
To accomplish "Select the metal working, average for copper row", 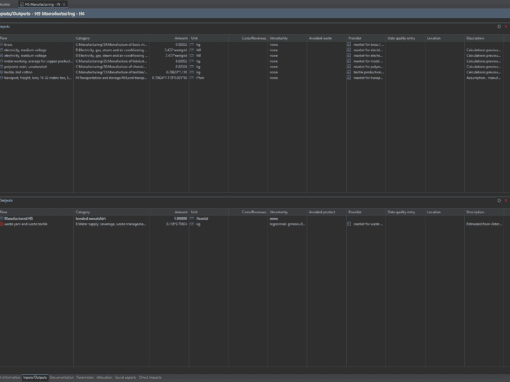I will point(37,61).
